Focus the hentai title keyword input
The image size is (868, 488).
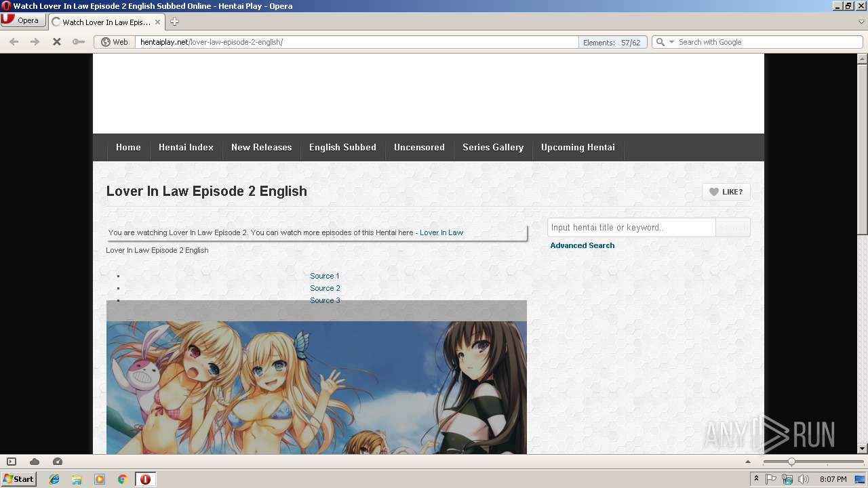point(631,228)
